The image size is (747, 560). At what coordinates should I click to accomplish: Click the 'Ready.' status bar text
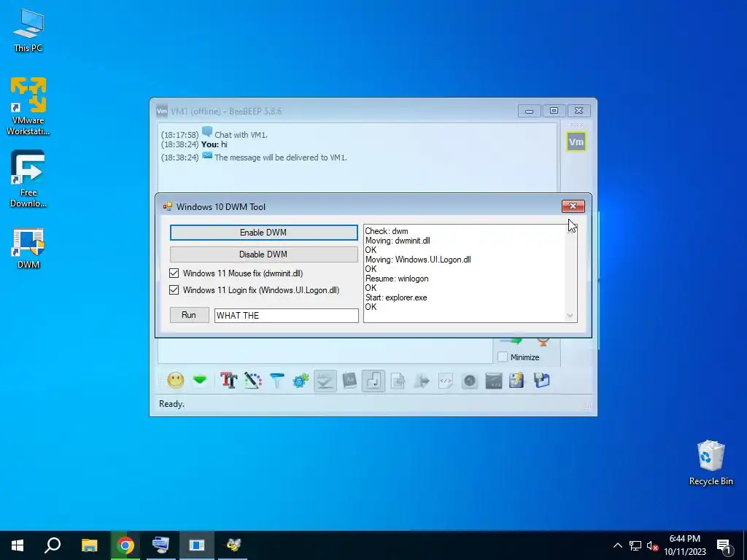tap(171, 404)
